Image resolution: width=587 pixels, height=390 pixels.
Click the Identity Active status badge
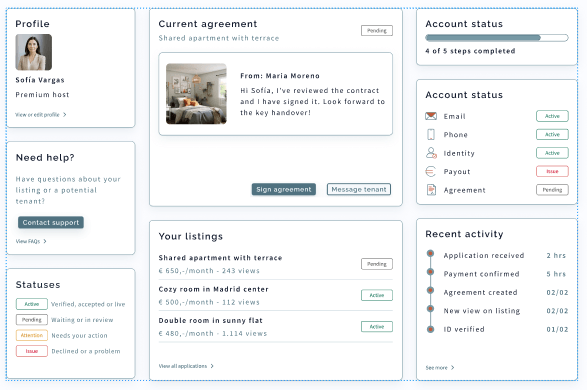[552, 153]
